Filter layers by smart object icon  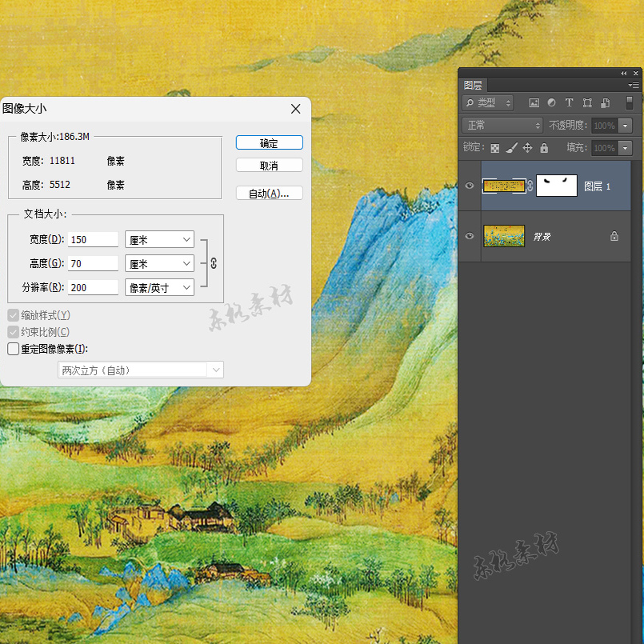coord(605,102)
